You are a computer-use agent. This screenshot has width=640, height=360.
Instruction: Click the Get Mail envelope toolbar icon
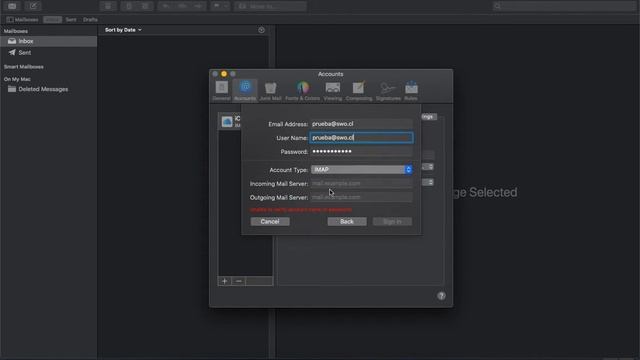[x=12, y=6]
